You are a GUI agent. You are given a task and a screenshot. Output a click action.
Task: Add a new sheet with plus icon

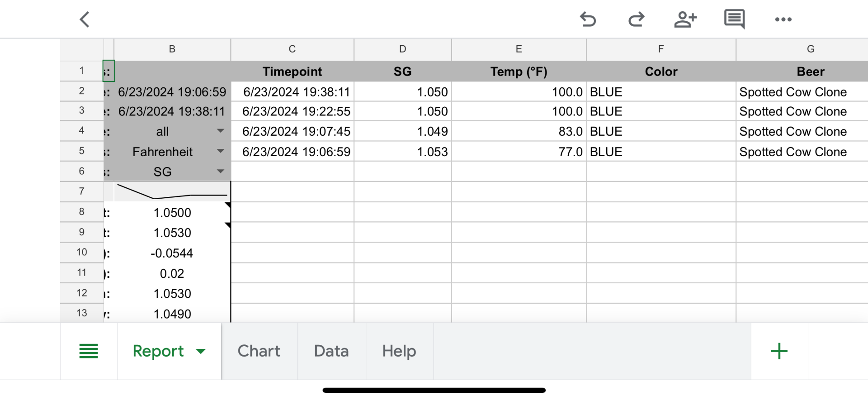tap(779, 351)
